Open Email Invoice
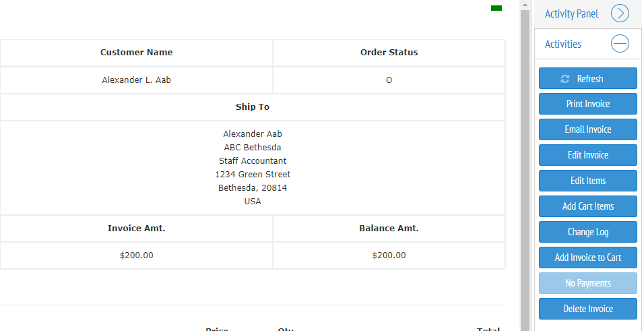The width and height of the screenshot is (644, 331). coord(587,129)
